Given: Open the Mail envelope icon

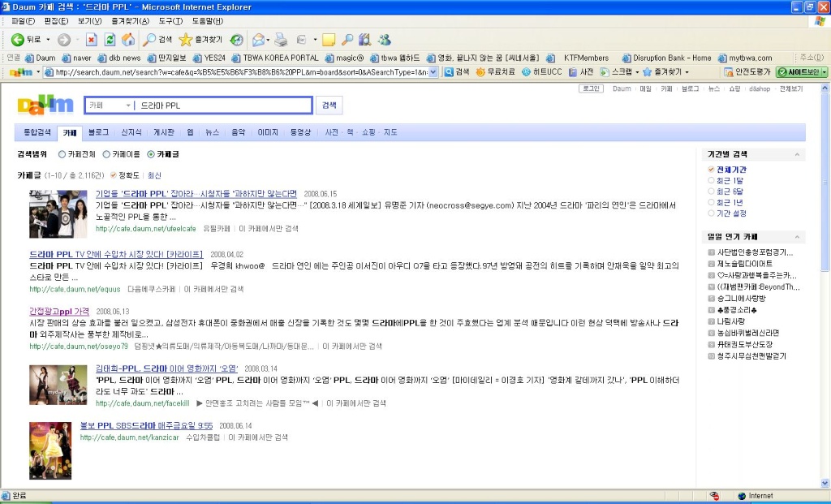Looking at the screenshot, I should 258,40.
